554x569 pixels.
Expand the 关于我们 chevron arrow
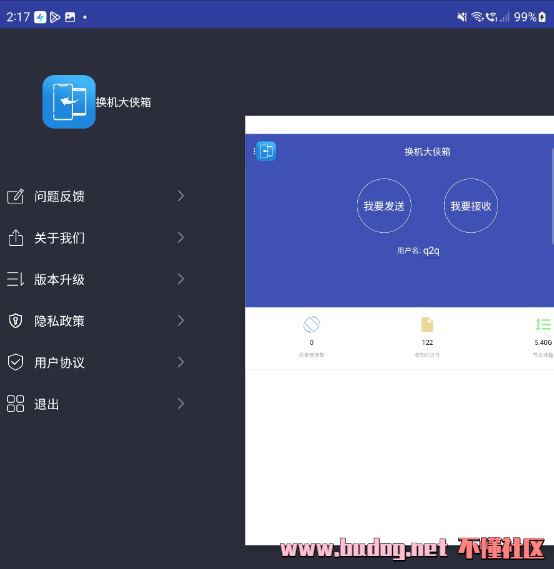[x=181, y=238]
